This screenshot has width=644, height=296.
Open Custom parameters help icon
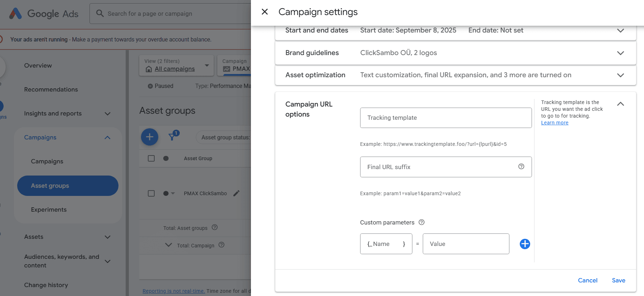point(422,222)
